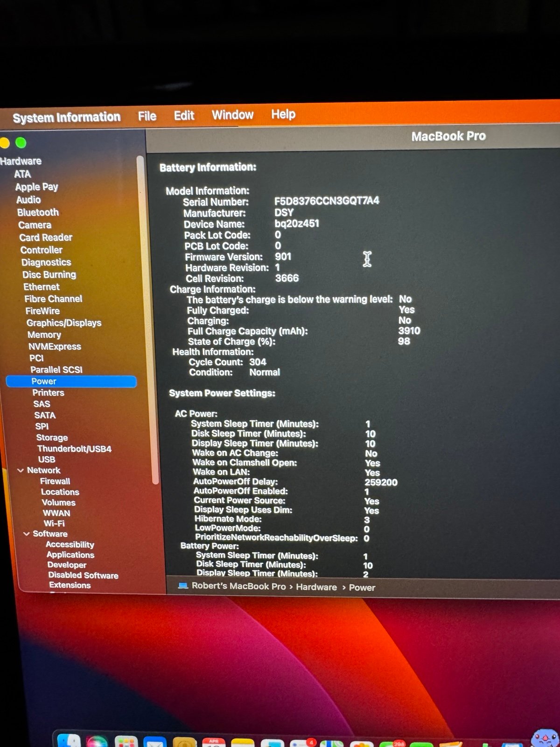Click the AutoPowerOff Delay value 259200
This screenshot has height=747, width=560.
point(381,482)
